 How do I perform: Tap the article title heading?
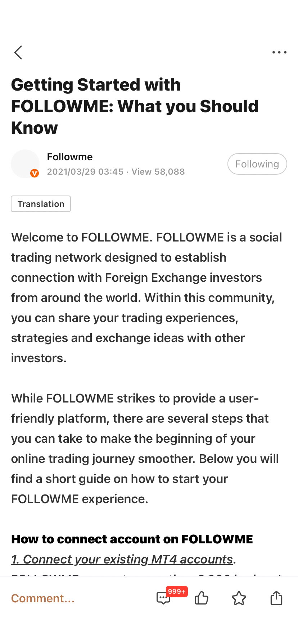pos(135,106)
